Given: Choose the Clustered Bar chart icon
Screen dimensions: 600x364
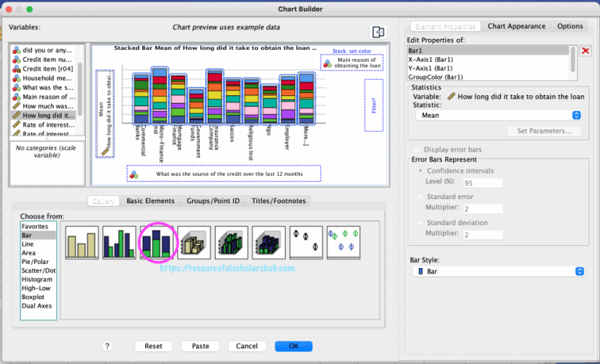Looking at the screenshot, I should click(120, 242).
